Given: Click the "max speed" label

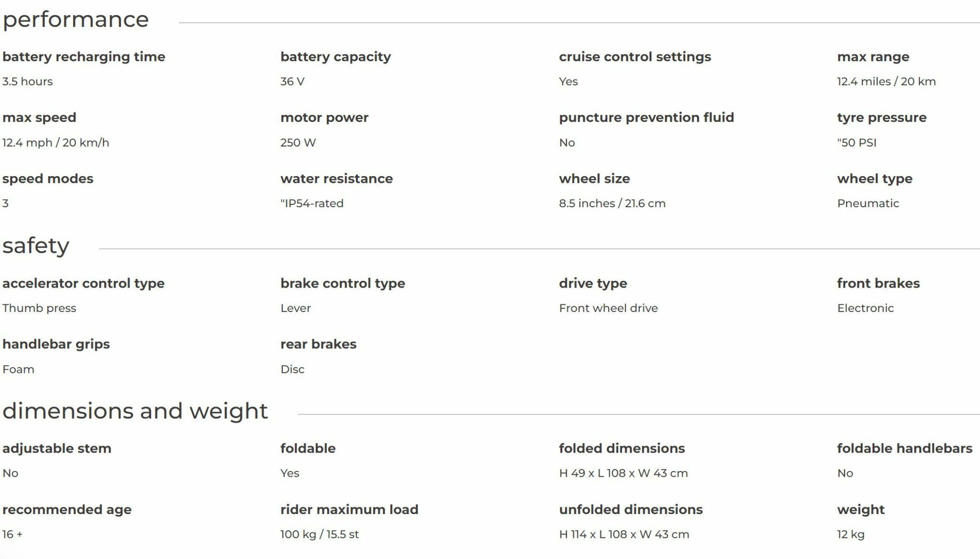Looking at the screenshot, I should (x=39, y=118).
